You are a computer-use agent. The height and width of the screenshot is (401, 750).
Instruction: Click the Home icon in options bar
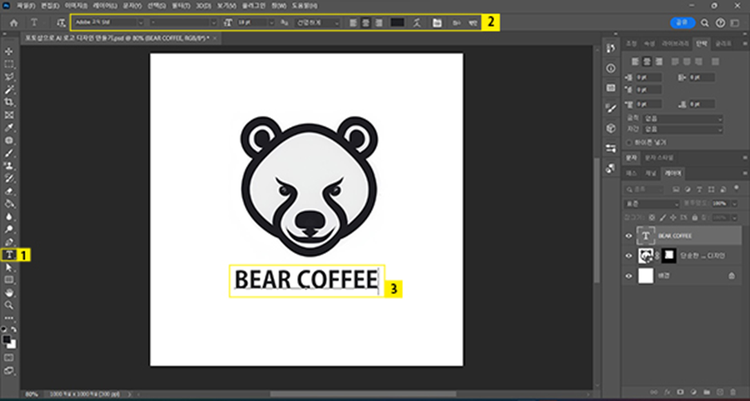coord(14,21)
